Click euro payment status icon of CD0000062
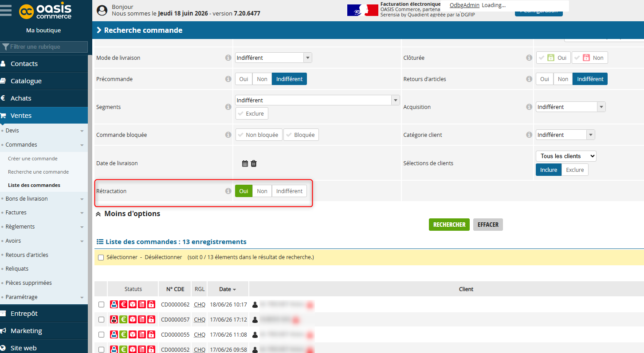This screenshot has width=644, height=353. (123, 305)
